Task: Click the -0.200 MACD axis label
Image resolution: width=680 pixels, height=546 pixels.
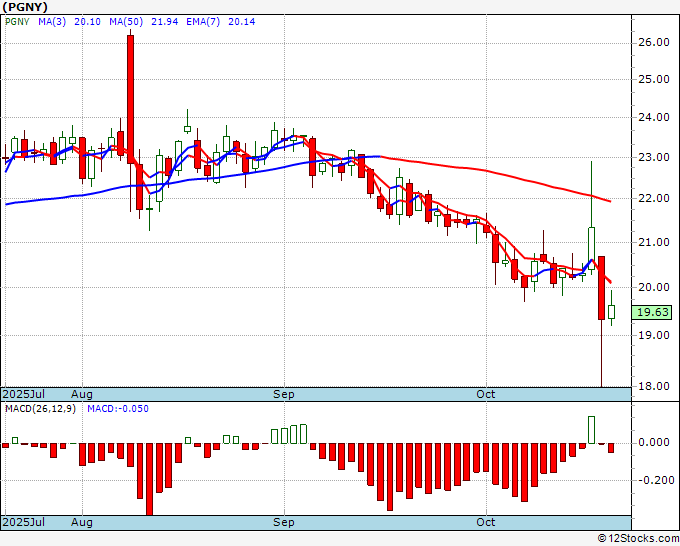Action: click(653, 480)
